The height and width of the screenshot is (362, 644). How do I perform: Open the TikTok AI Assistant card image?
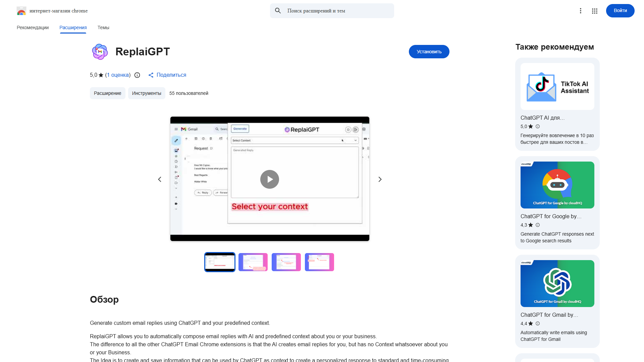557,86
